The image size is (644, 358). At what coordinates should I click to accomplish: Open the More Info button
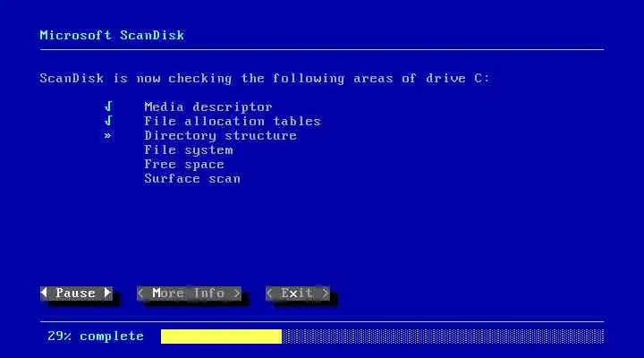(x=189, y=294)
